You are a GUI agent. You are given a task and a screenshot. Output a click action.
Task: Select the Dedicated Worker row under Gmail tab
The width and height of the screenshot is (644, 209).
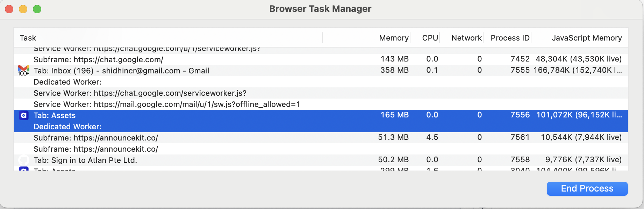(x=321, y=82)
